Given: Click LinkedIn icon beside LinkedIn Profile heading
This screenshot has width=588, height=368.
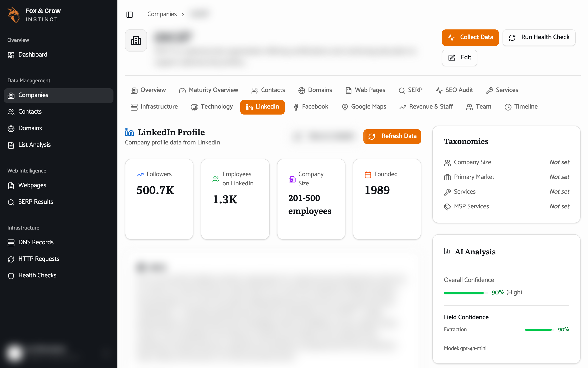Looking at the screenshot, I should click(129, 132).
